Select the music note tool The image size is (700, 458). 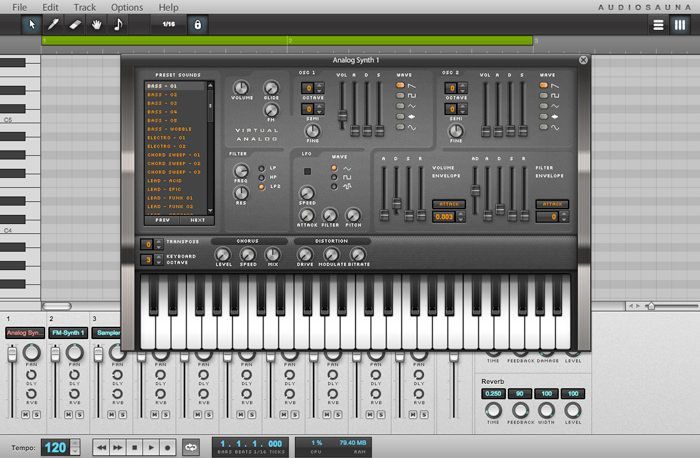click(118, 24)
